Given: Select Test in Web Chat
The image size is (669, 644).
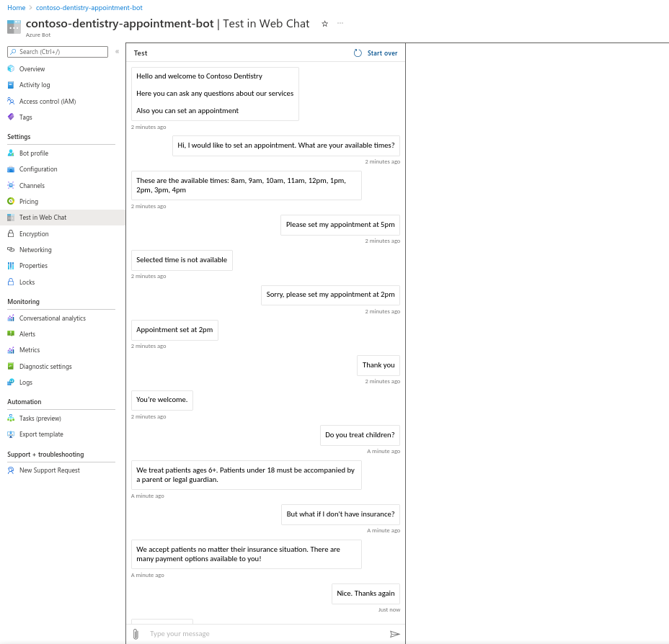Looking at the screenshot, I should (x=43, y=218).
